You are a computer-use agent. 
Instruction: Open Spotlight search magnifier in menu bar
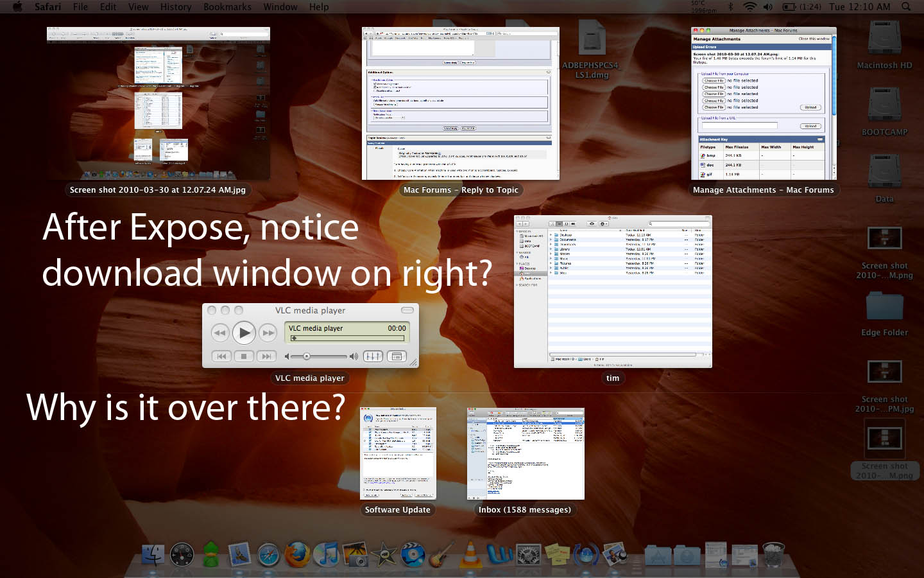coord(906,6)
